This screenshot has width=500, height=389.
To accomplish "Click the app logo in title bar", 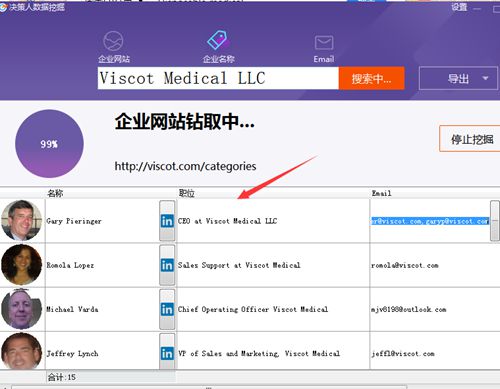I will pos(3,7).
